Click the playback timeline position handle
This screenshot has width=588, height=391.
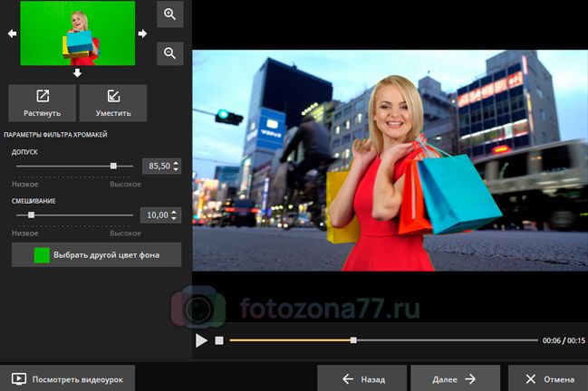tap(353, 340)
